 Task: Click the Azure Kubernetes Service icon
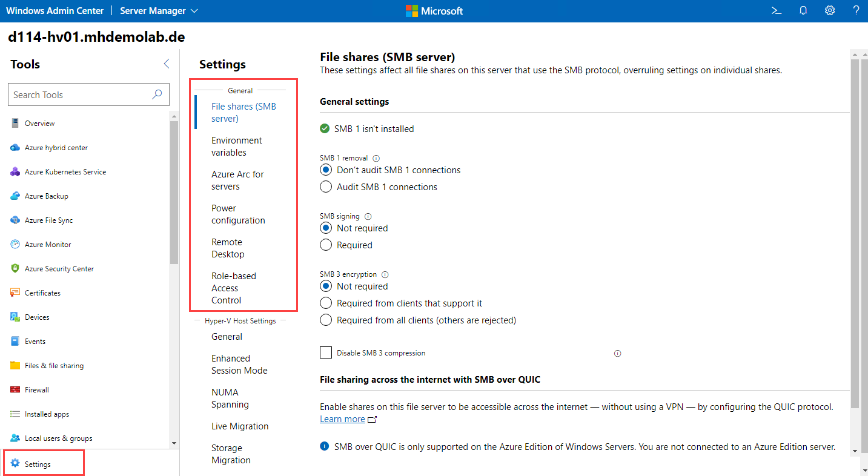[x=15, y=171]
